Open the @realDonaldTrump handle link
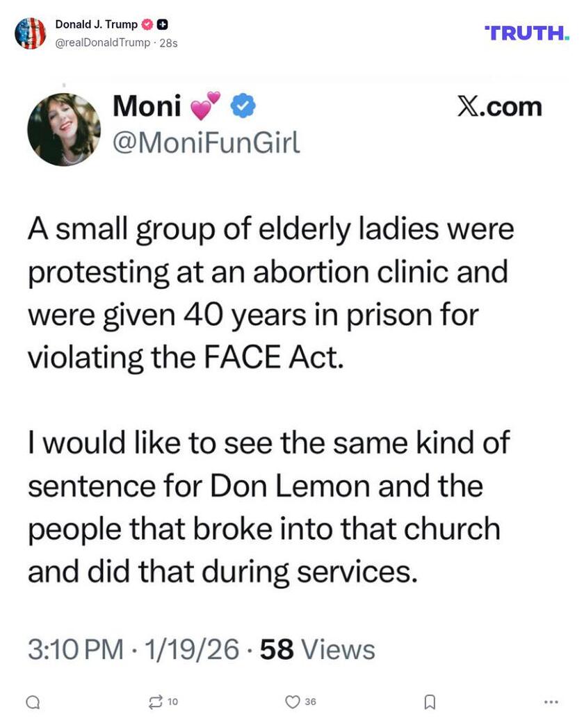Screen dimensions: 584x728 (102, 42)
